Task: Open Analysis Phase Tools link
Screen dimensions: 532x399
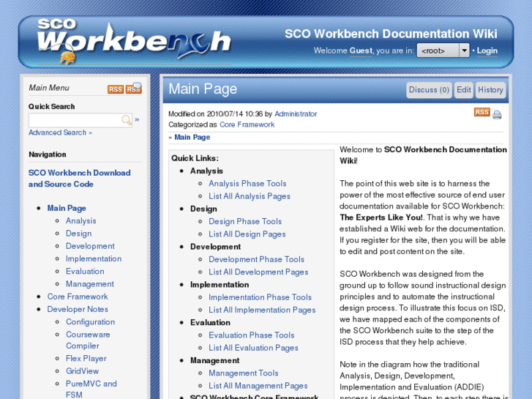Action: pyautogui.click(x=247, y=183)
